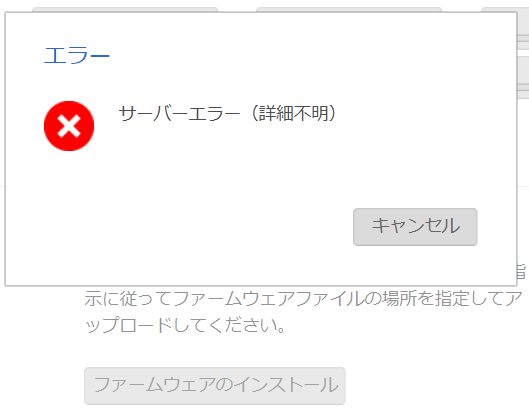Select the rightmost partially visible gray tab
Screen dimensions: 529x420
coord(505,9)
